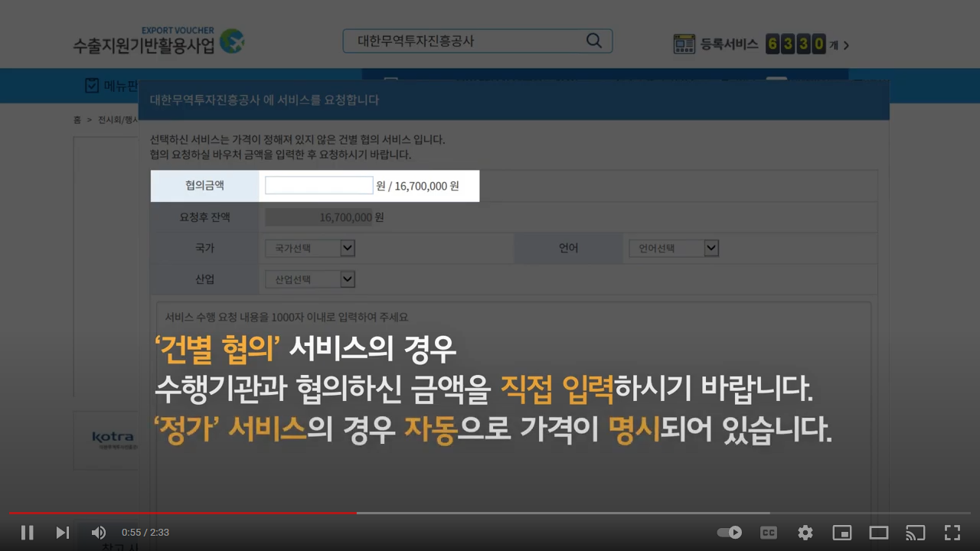Open video settings gear

[x=805, y=533]
